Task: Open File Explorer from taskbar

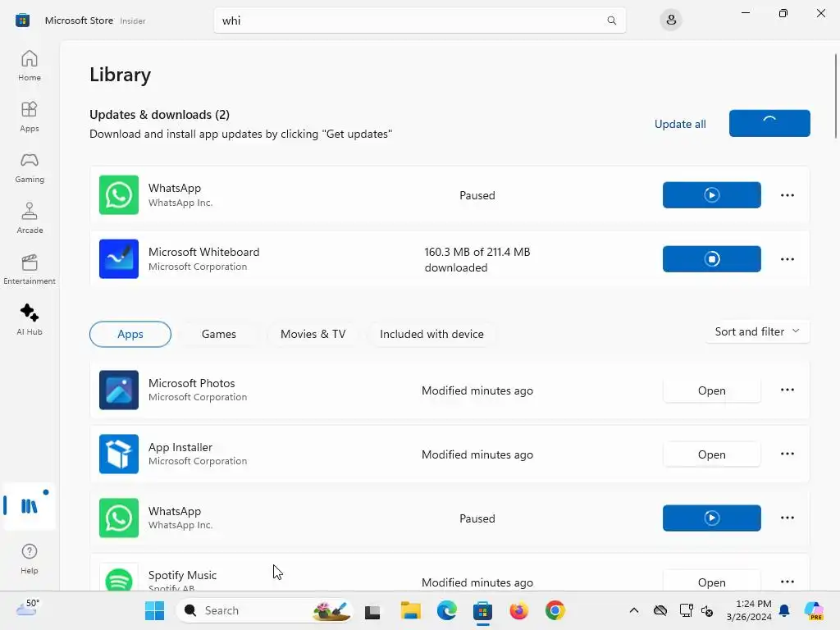Action: point(410,610)
